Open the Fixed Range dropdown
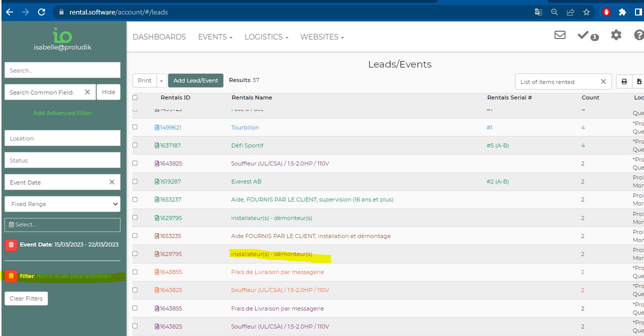 62,204
